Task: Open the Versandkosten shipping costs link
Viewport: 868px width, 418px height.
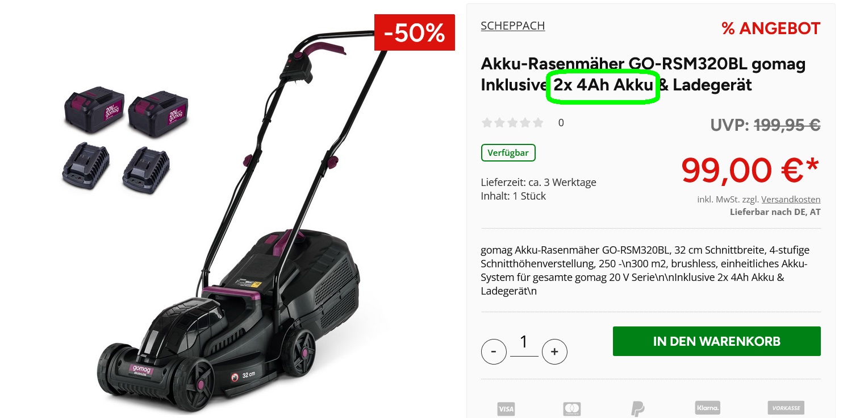Action: pyautogui.click(x=791, y=200)
